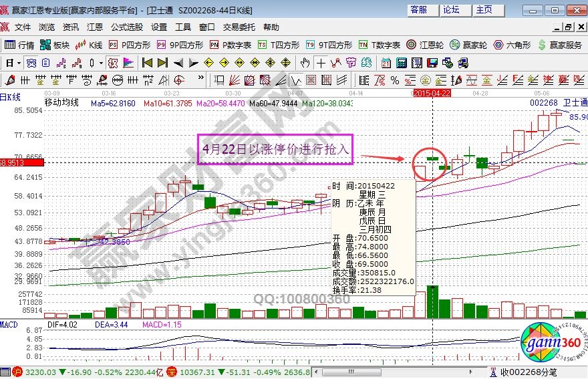Click the 客服 customer service button
The height and width of the screenshot is (379, 588).
click(418, 10)
